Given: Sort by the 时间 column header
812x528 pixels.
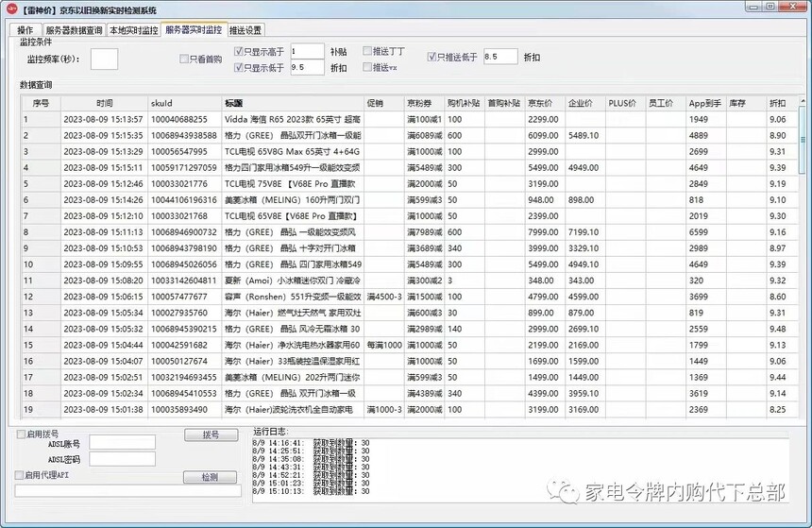Looking at the screenshot, I should tap(104, 103).
